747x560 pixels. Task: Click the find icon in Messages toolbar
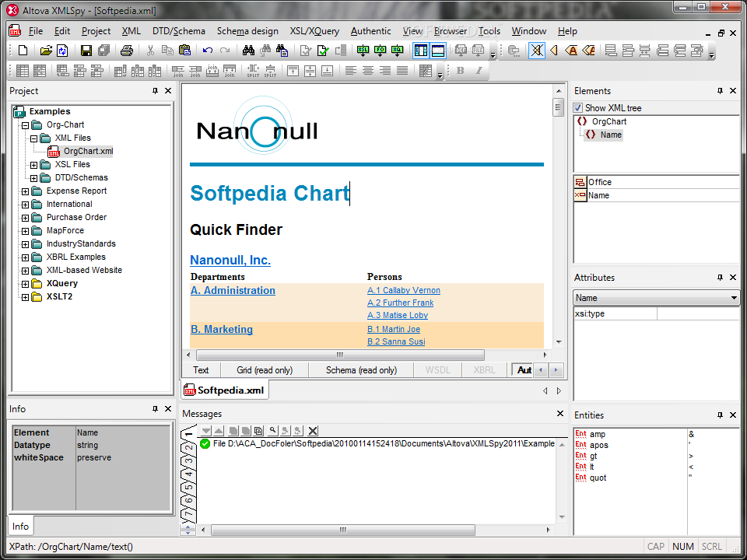click(273, 431)
